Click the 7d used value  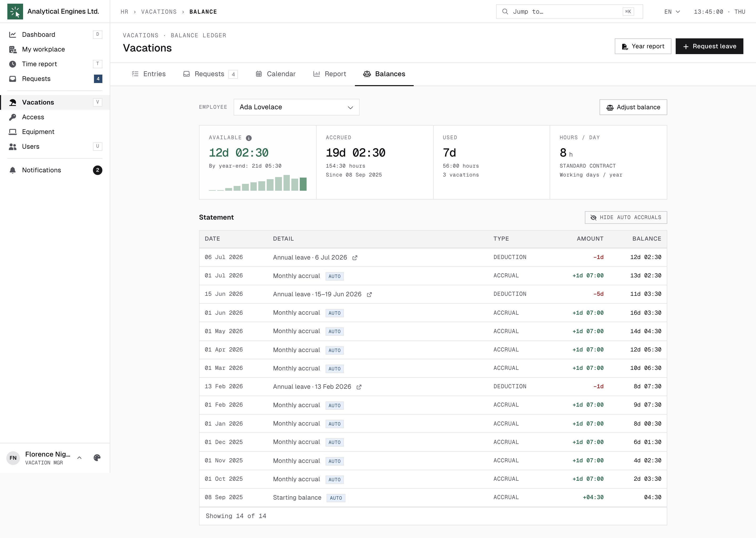coord(449,153)
